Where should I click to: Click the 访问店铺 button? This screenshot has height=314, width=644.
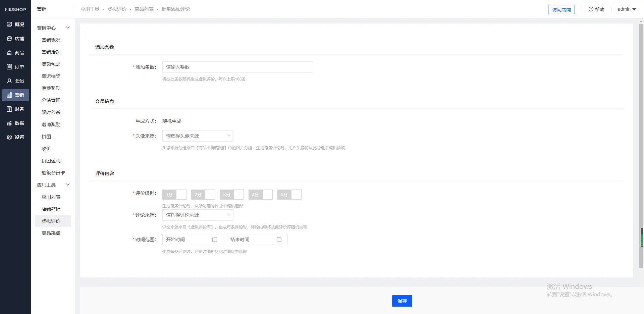click(x=561, y=10)
